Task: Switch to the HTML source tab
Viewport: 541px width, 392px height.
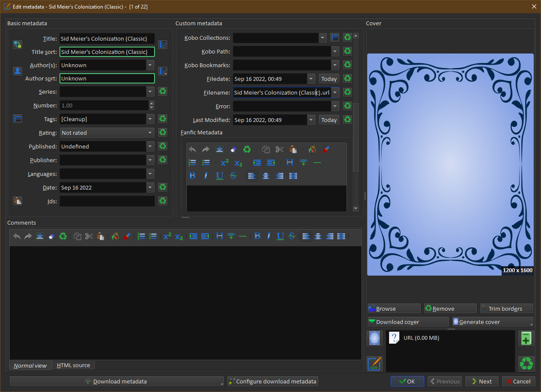Action: pos(74,365)
